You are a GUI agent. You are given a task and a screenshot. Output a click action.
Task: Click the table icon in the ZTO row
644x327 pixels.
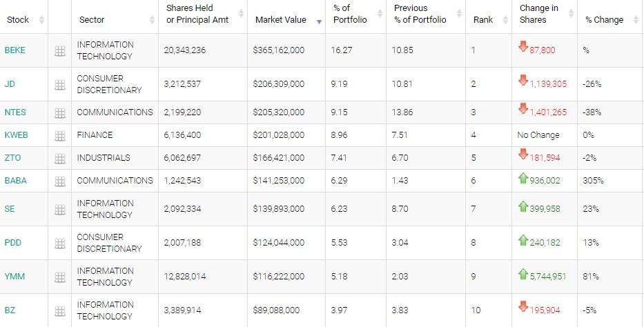59,158
